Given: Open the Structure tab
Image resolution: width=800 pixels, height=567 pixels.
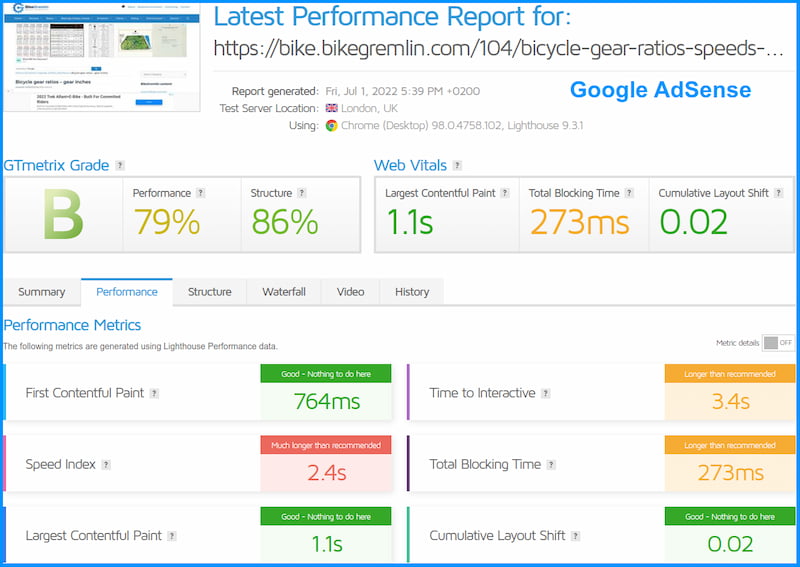Looking at the screenshot, I should [210, 292].
